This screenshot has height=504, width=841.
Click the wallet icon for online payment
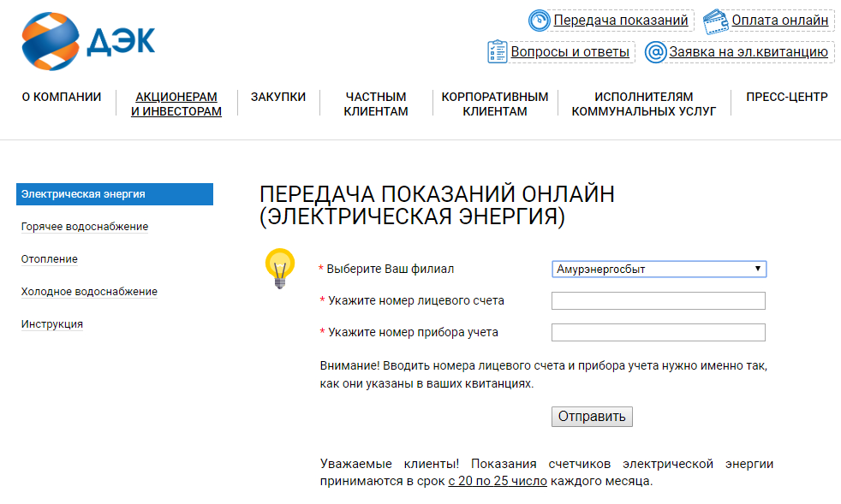tap(715, 21)
